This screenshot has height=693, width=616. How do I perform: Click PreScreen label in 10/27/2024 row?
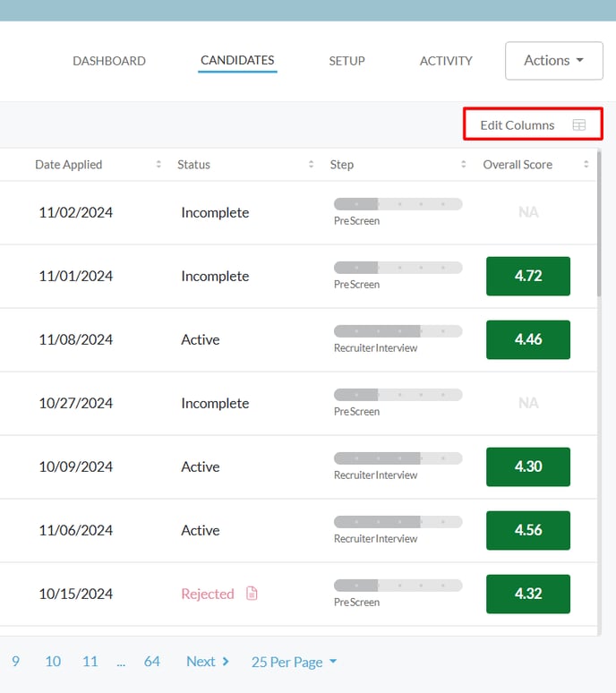point(356,412)
